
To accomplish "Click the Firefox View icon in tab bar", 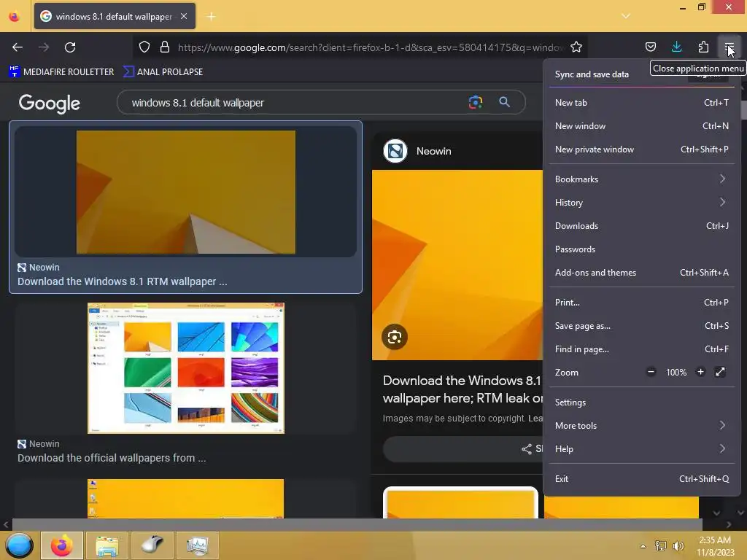I will pos(15,17).
